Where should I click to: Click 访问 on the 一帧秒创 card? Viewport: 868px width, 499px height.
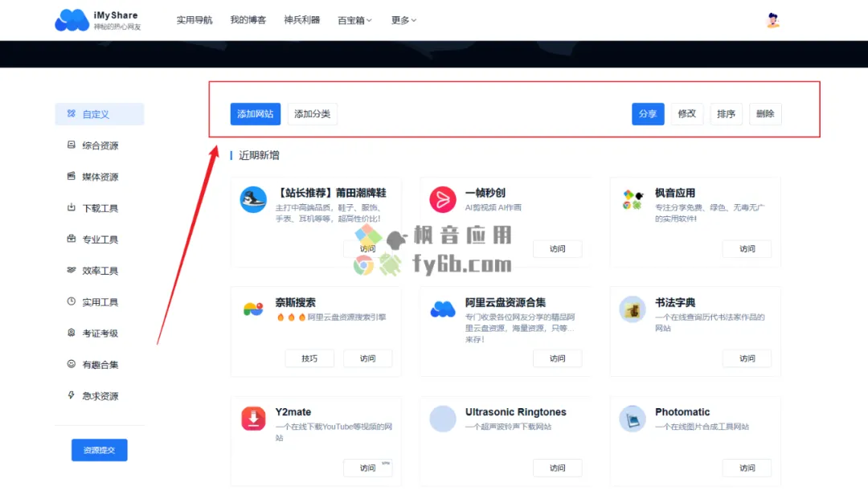point(558,249)
